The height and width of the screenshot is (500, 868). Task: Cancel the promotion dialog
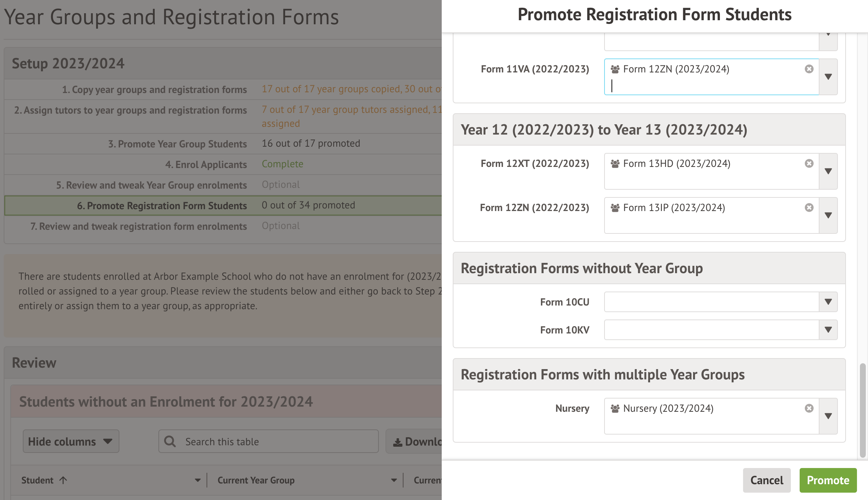[x=767, y=480]
